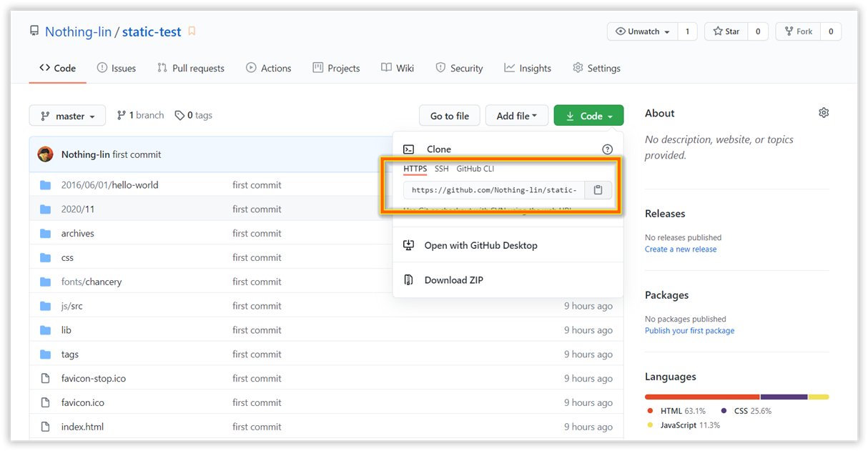
Task: Select SSH clone option
Action: point(442,169)
